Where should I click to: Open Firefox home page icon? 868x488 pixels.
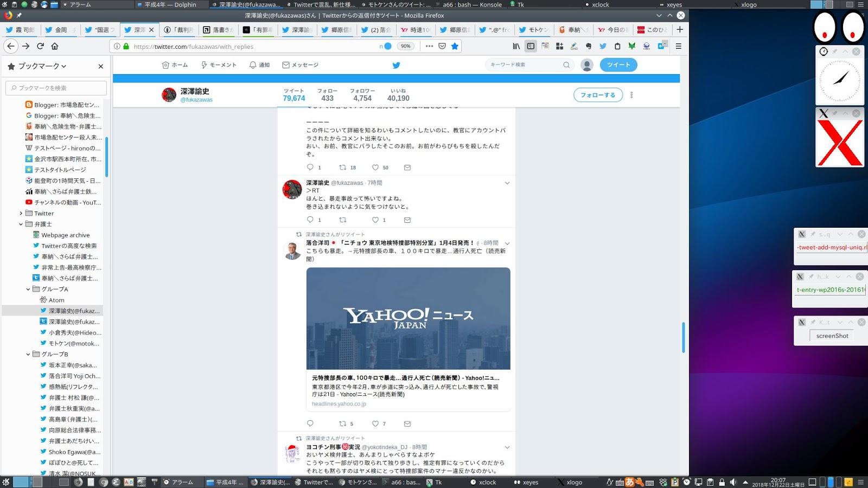pyautogui.click(x=55, y=46)
